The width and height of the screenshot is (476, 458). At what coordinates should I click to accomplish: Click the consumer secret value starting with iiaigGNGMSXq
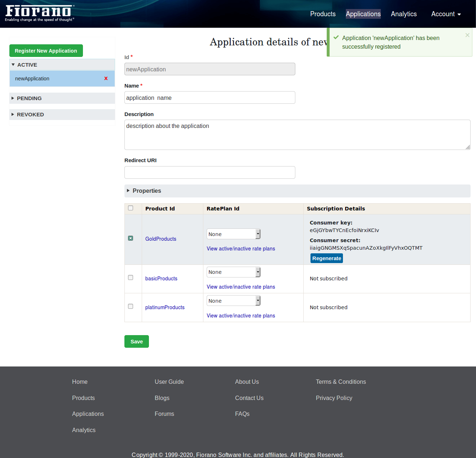[x=366, y=248]
